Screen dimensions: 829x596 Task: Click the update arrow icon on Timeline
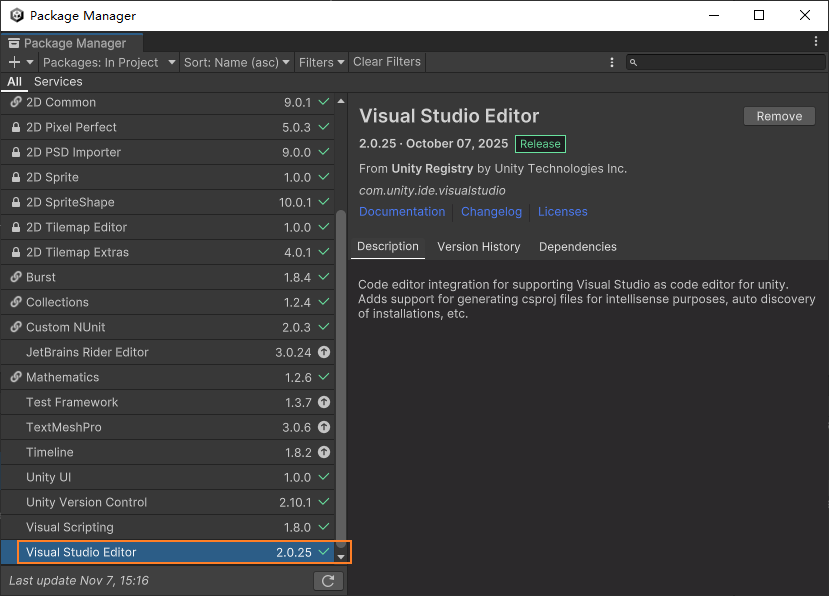pos(324,452)
